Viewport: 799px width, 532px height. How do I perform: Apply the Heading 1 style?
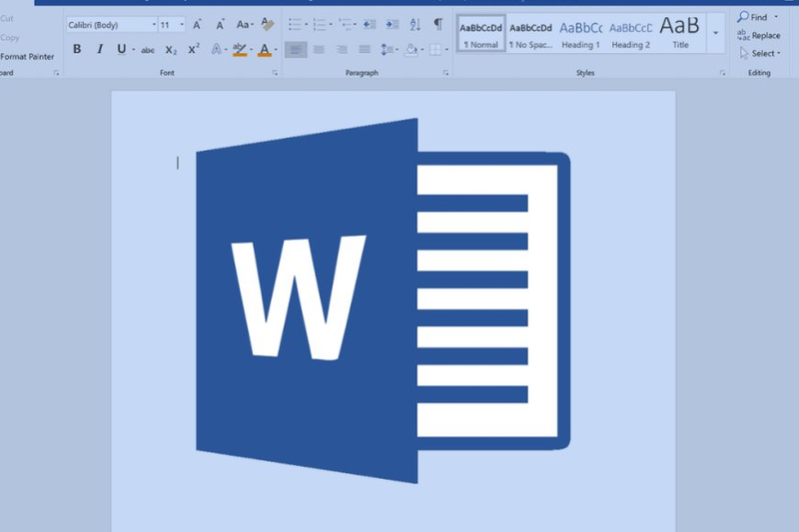pyautogui.click(x=580, y=34)
